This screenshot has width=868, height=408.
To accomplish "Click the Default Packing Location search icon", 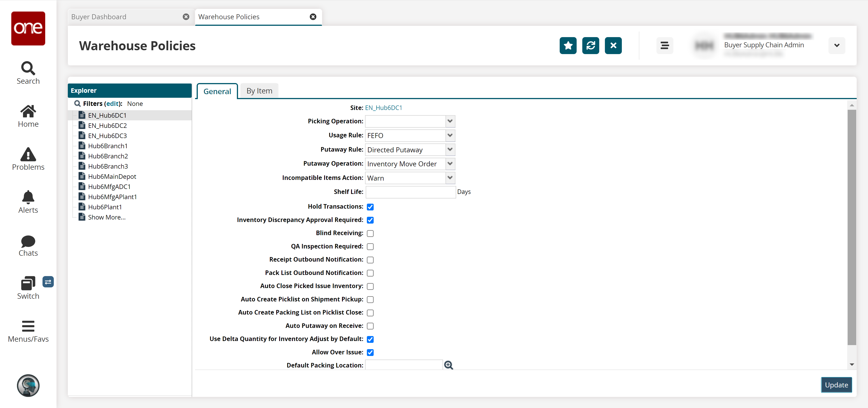I will (449, 365).
